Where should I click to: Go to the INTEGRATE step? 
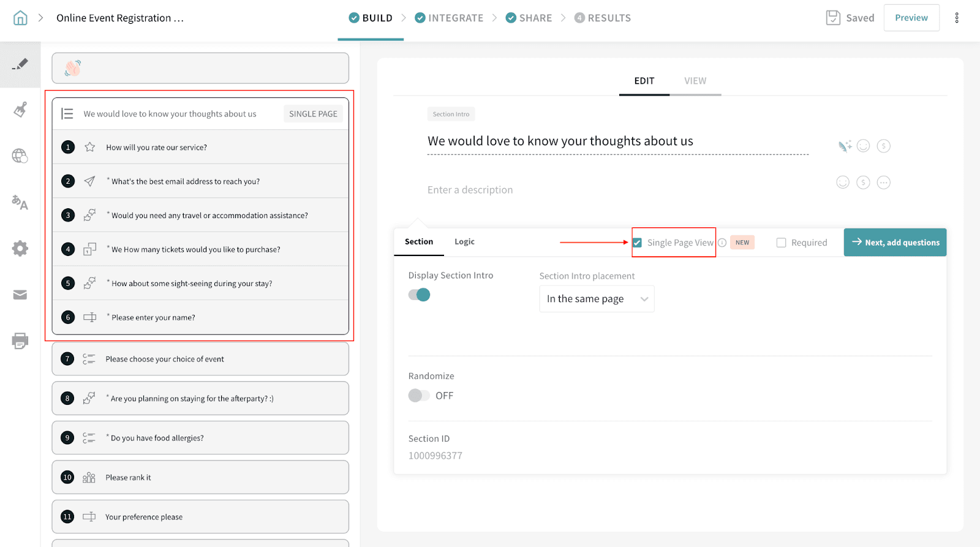point(449,18)
